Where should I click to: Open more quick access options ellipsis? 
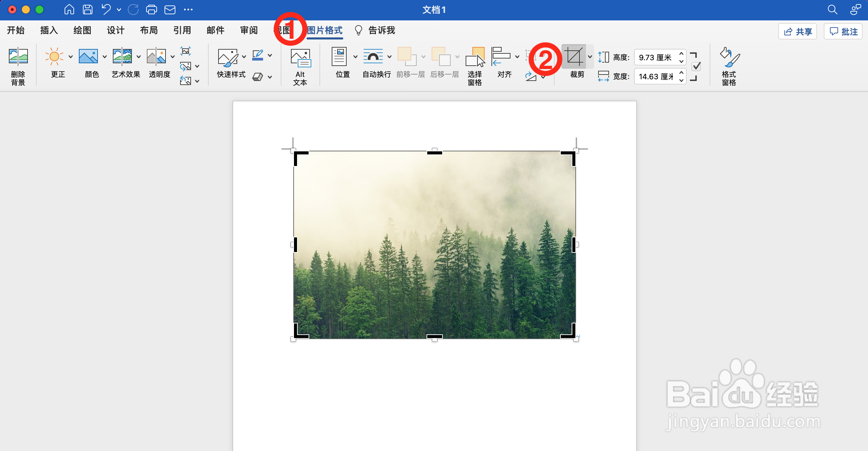coord(188,10)
